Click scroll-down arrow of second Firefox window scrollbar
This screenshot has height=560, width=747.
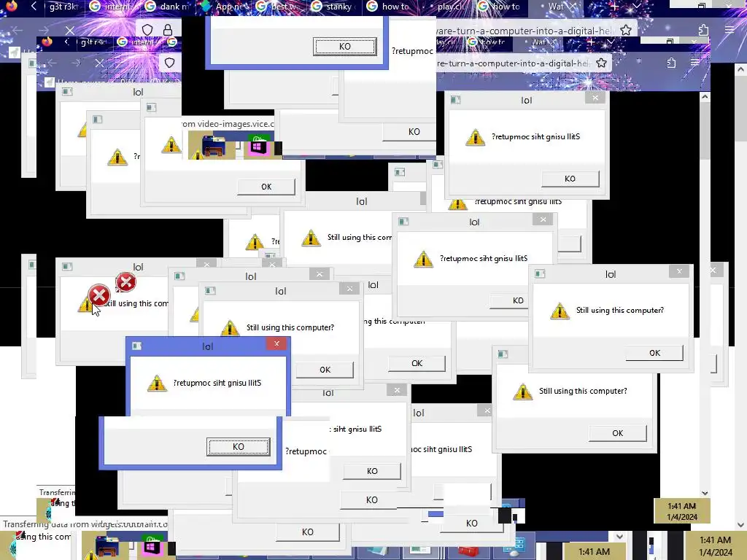click(705, 494)
